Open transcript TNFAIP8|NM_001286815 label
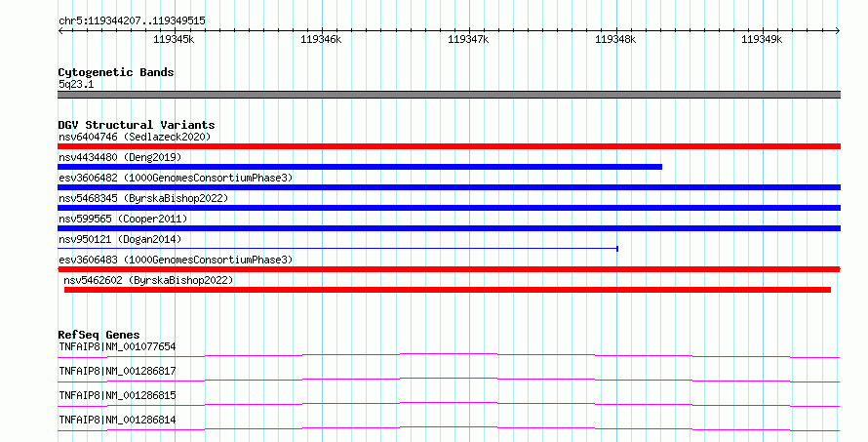The image size is (868, 442). pos(117,395)
